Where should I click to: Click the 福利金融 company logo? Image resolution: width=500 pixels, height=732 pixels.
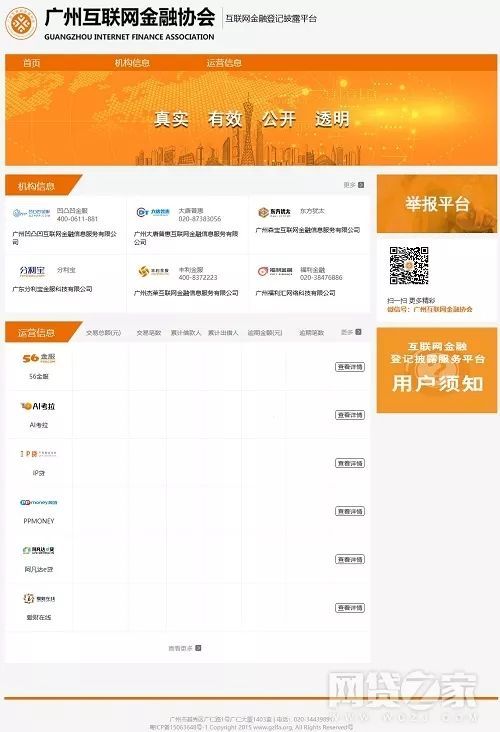[x=275, y=271]
